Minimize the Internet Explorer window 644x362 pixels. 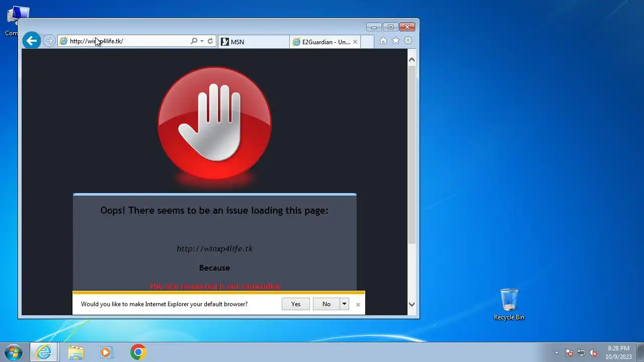pos(374,27)
